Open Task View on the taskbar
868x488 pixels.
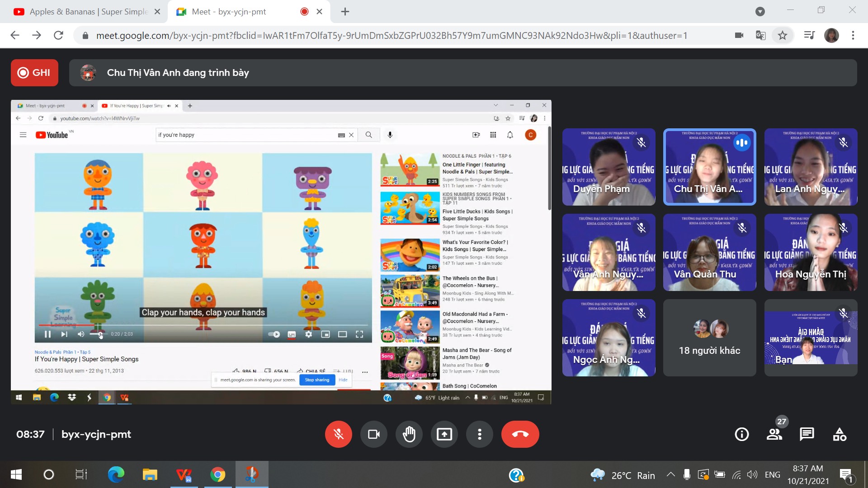[x=81, y=474]
